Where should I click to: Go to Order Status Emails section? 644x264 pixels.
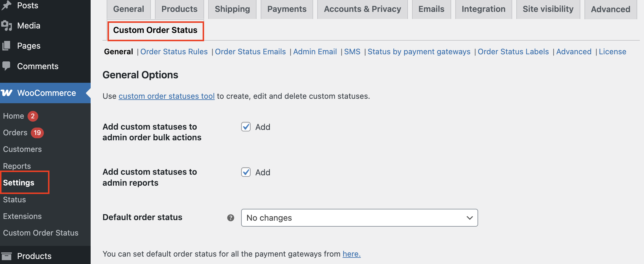pos(250,52)
